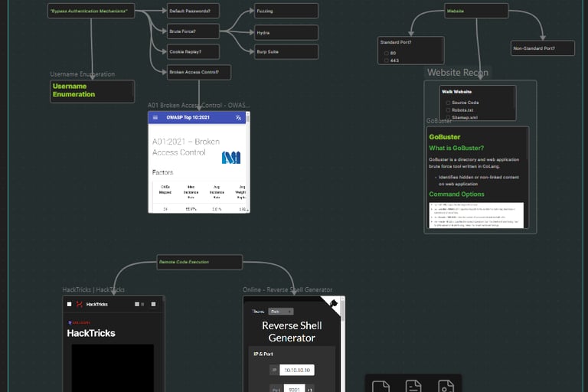Screen dimensions: 588x392
Task: Click the What is GoBuster? heading
Action: 456,148
